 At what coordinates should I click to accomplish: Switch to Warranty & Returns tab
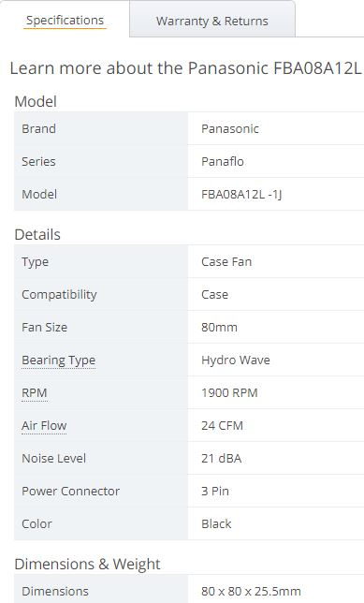click(x=211, y=22)
